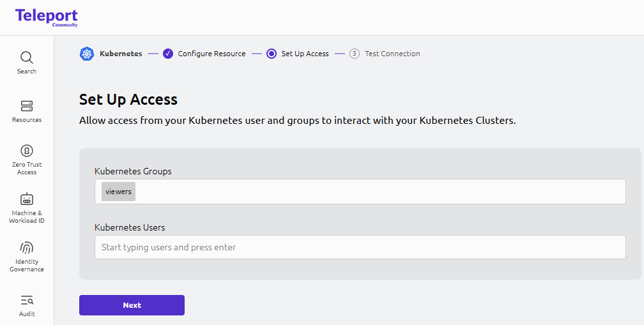Select the viewers group tag
This screenshot has width=644, height=325.
(118, 192)
